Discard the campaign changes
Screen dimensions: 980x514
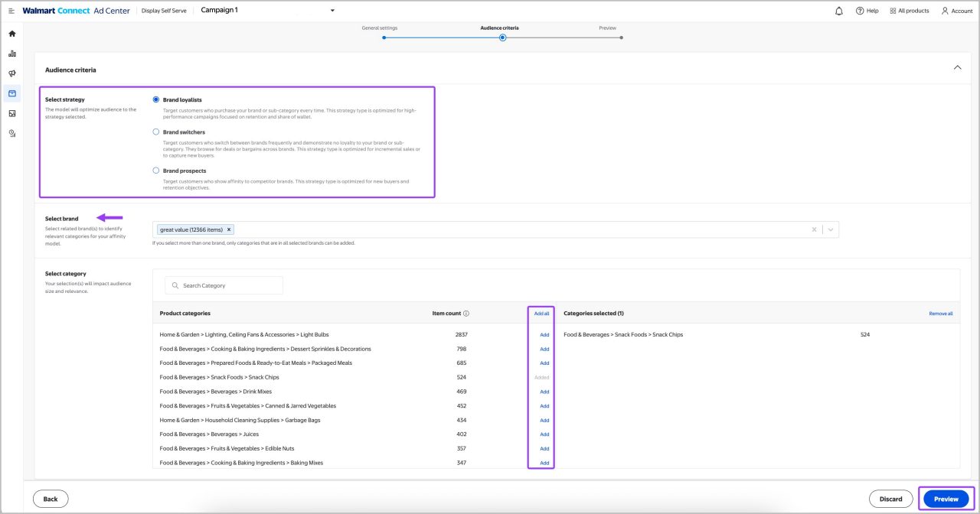(890, 499)
